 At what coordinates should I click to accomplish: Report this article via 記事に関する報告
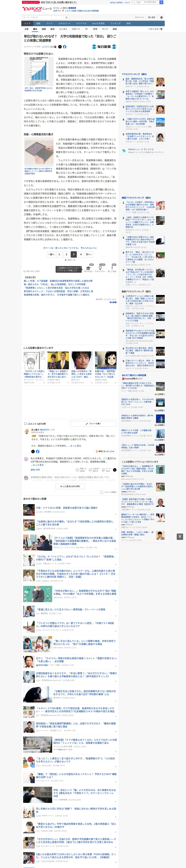pos(32,271)
